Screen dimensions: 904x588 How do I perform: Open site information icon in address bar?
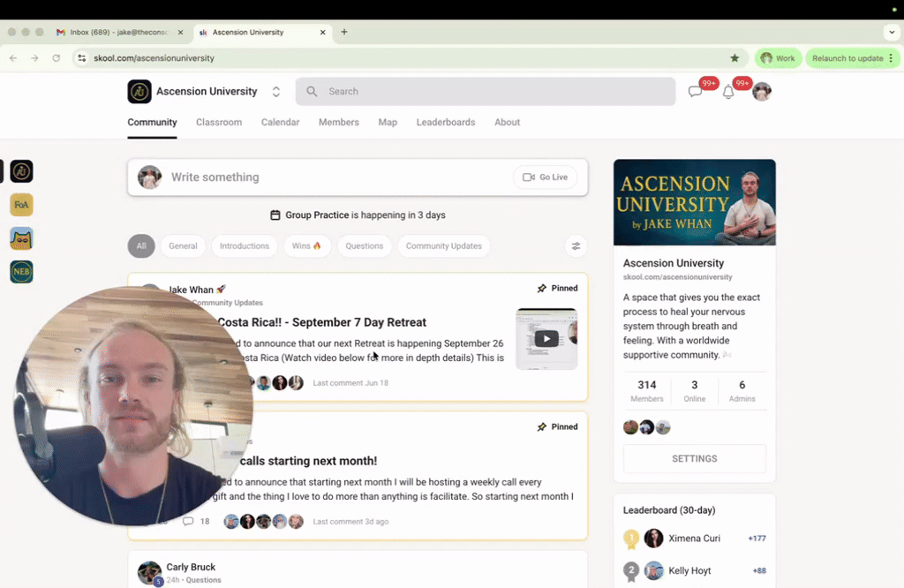pyautogui.click(x=82, y=58)
